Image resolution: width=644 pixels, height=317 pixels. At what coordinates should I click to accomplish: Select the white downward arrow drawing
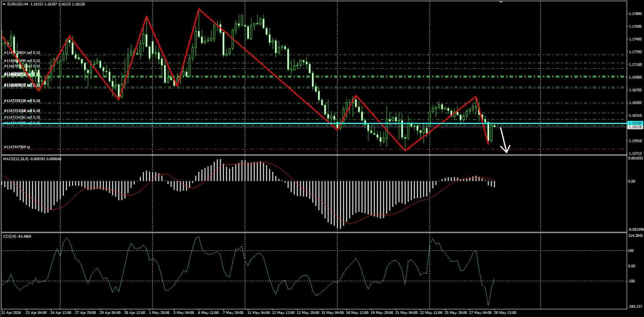tap(505, 140)
